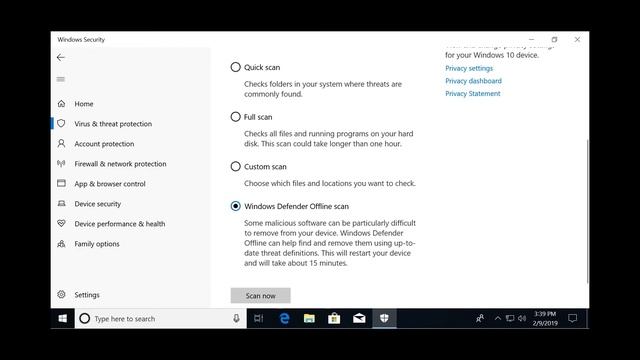Select the Custom scan radio button
Image resolution: width=640 pixels, height=360 pixels.
(236, 167)
